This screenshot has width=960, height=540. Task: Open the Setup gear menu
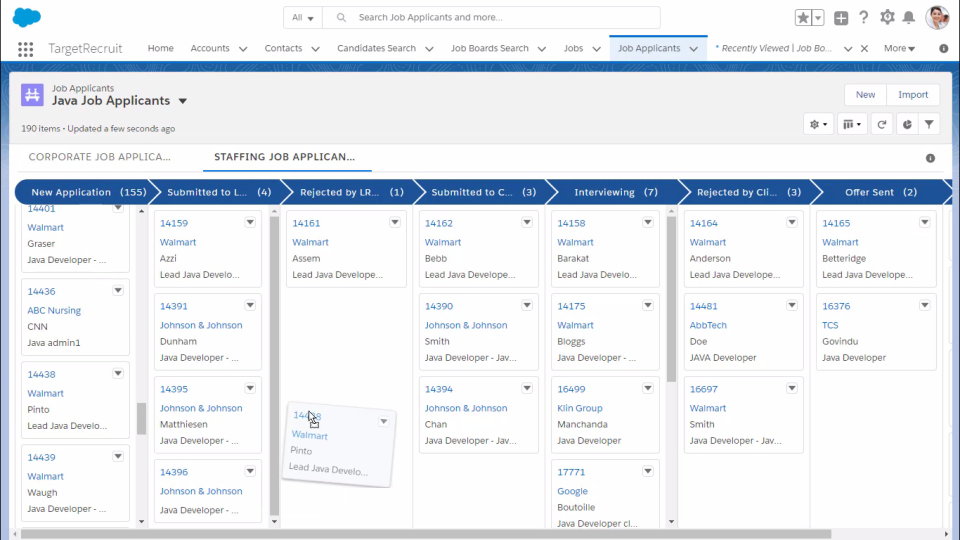[887, 18]
